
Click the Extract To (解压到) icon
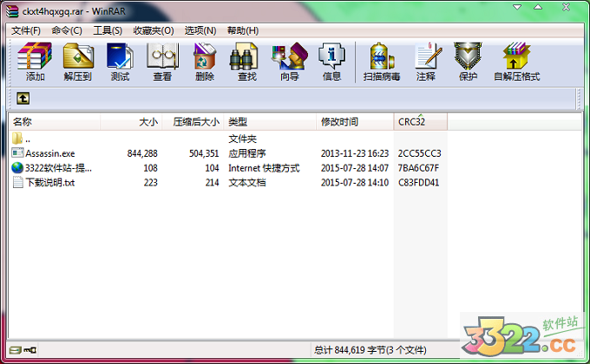click(78, 56)
